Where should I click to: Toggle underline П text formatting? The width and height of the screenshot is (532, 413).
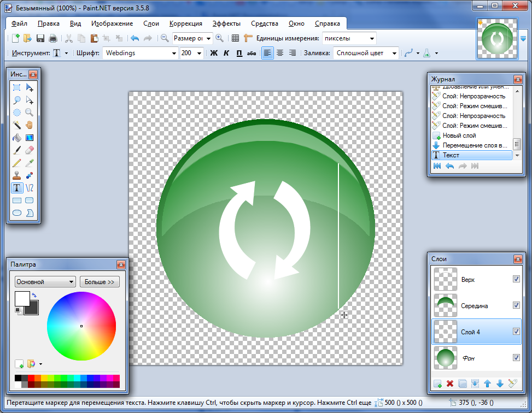coord(239,53)
